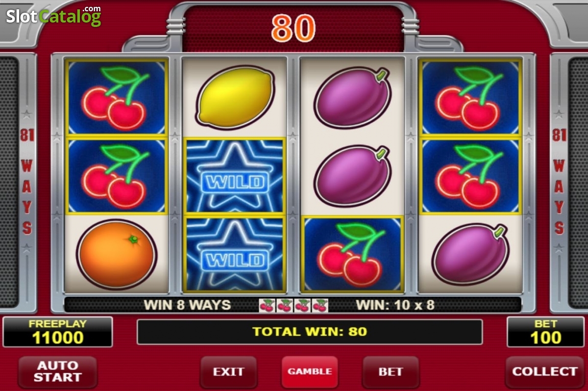The image size is (588, 391).
Task: Click the top cherry symbol on reel four
Action: point(470,98)
